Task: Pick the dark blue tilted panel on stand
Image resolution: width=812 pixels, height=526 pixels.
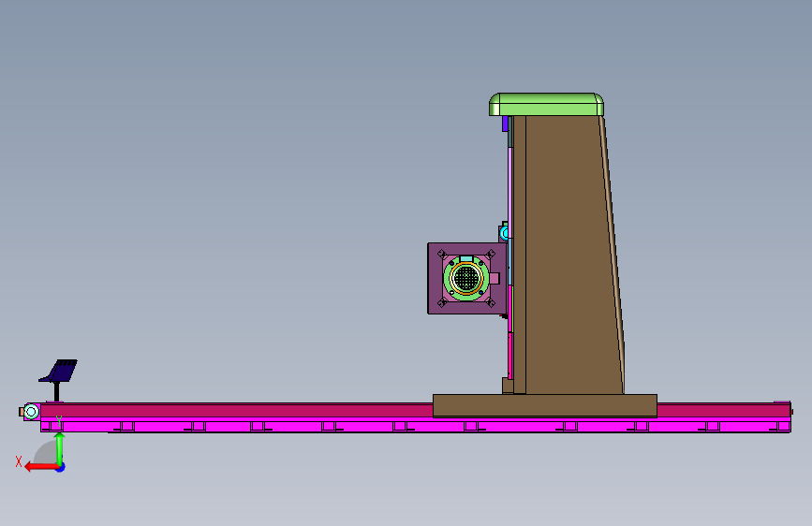Action: 58,371
